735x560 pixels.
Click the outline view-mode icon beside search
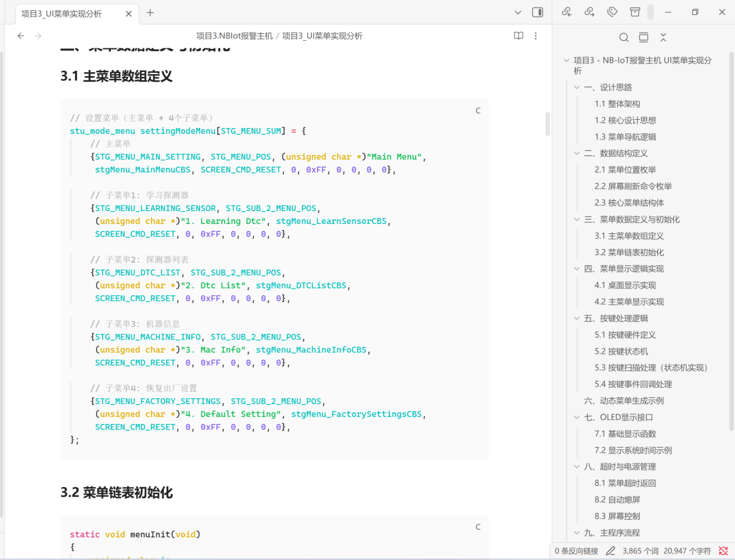[644, 37]
